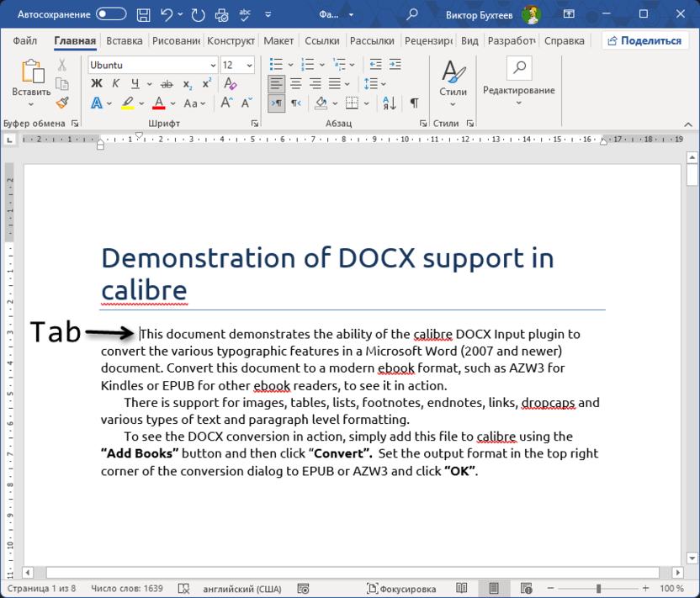Click the word count in status bar
Viewport: 700px width, 598px height.
[x=126, y=589]
